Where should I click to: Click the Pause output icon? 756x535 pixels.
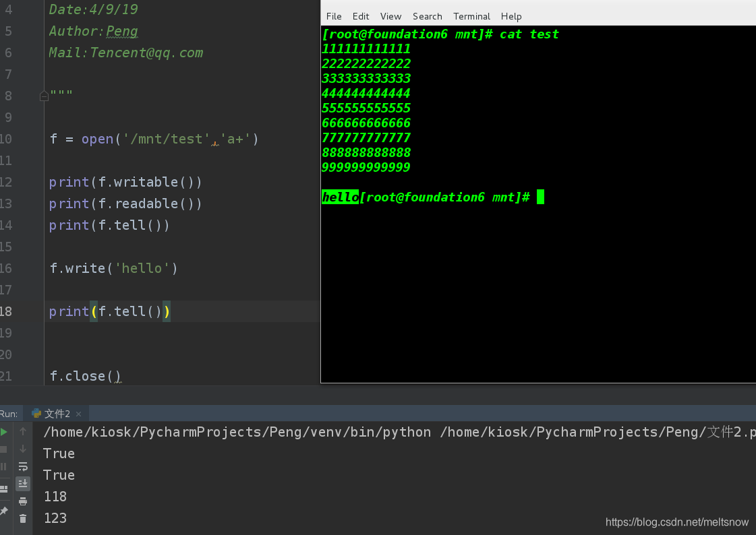click(x=3, y=467)
